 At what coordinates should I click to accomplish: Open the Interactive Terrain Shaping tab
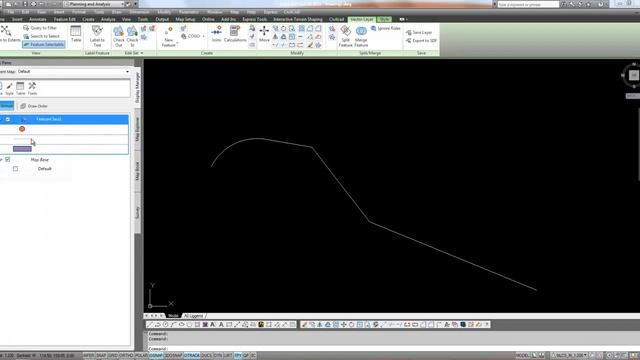tap(298, 19)
